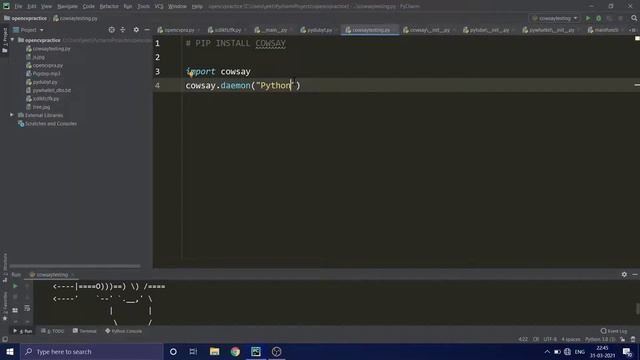Open the VCS menu
640x360 pixels.
(159, 7)
